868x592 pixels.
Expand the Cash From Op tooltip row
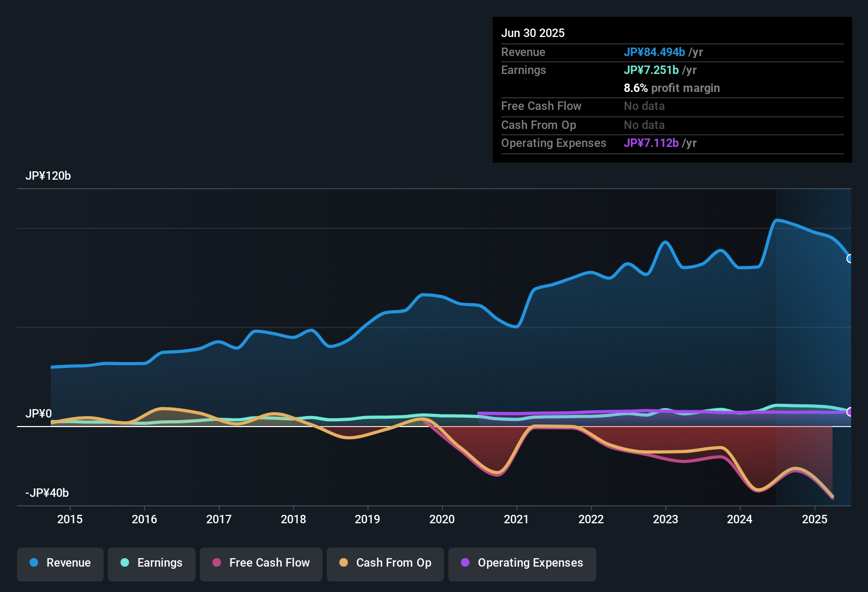[x=538, y=125]
